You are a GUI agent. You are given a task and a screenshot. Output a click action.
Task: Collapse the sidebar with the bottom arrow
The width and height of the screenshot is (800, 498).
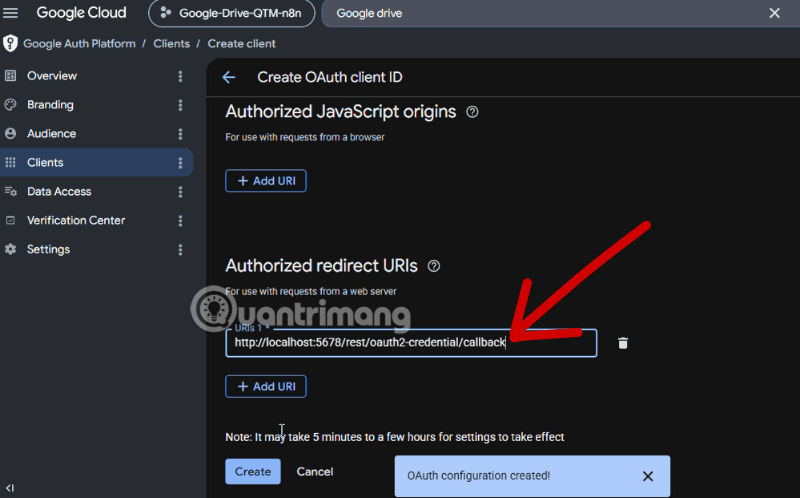point(10,488)
